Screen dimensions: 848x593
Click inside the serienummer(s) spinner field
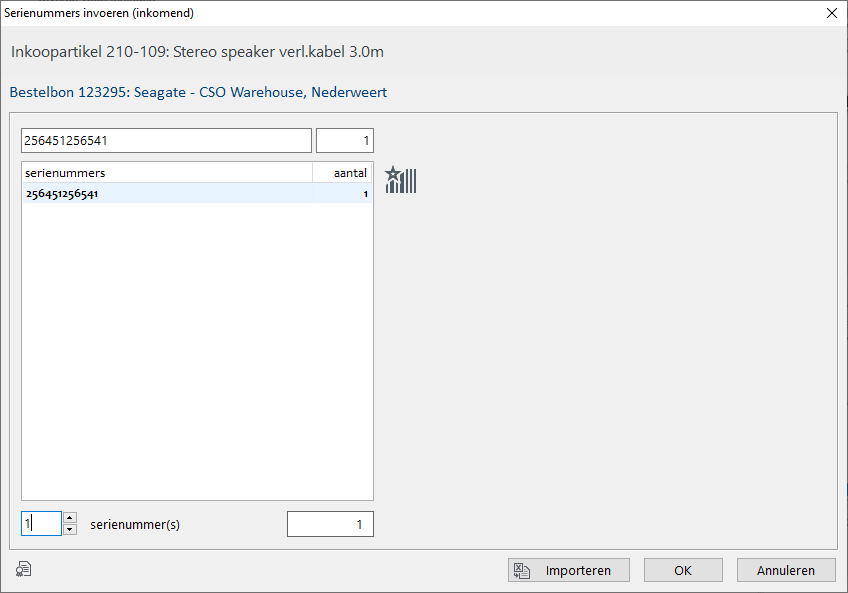pyautogui.click(x=41, y=524)
